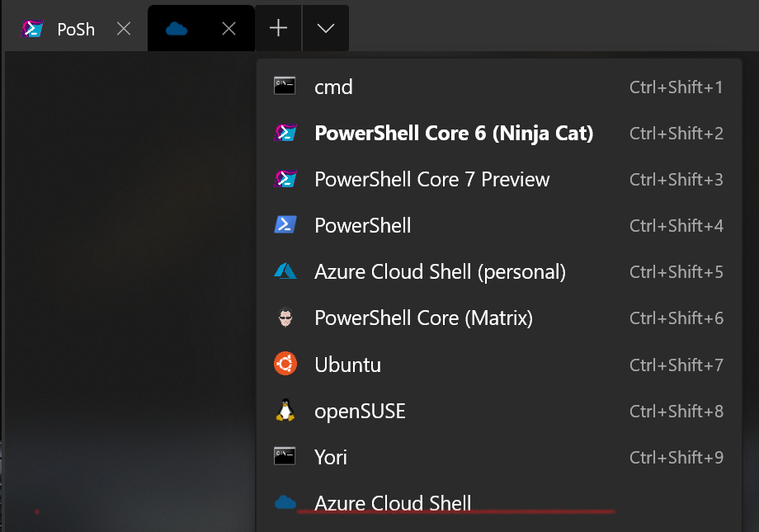
Task: Click the PoSh tab icon
Action: [x=31, y=28]
